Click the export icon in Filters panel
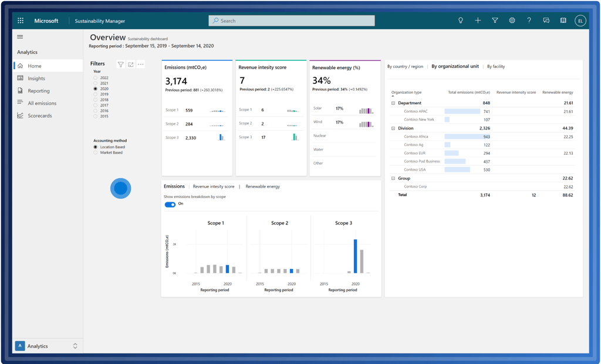The height and width of the screenshot is (364, 601). [x=131, y=64]
